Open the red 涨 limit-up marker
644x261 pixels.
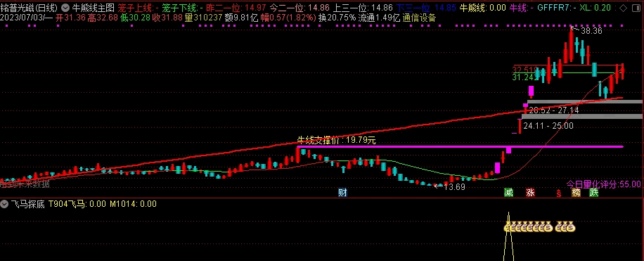click(530, 193)
